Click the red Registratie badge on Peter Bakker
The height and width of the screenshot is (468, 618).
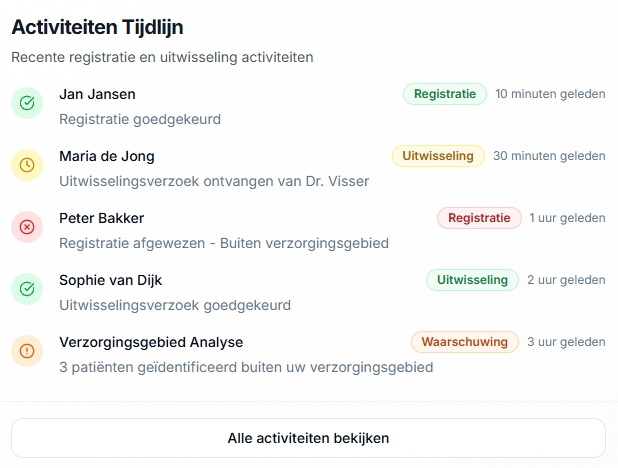click(479, 218)
